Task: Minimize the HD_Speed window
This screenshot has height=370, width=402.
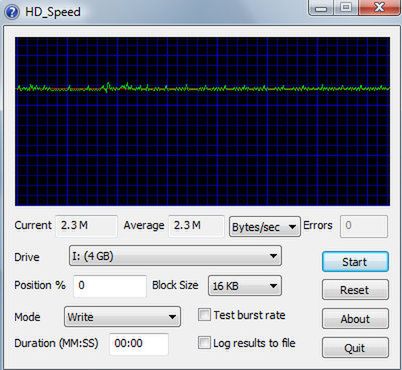Action: click(x=321, y=8)
